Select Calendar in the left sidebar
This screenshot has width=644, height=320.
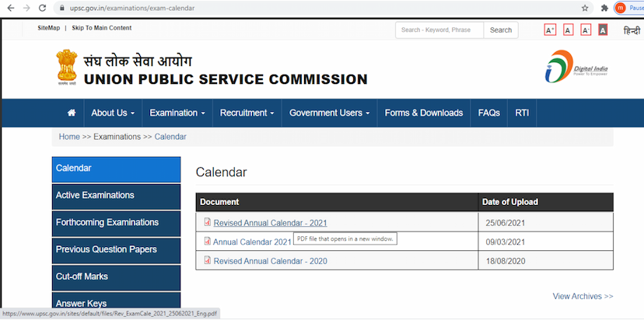(116, 169)
